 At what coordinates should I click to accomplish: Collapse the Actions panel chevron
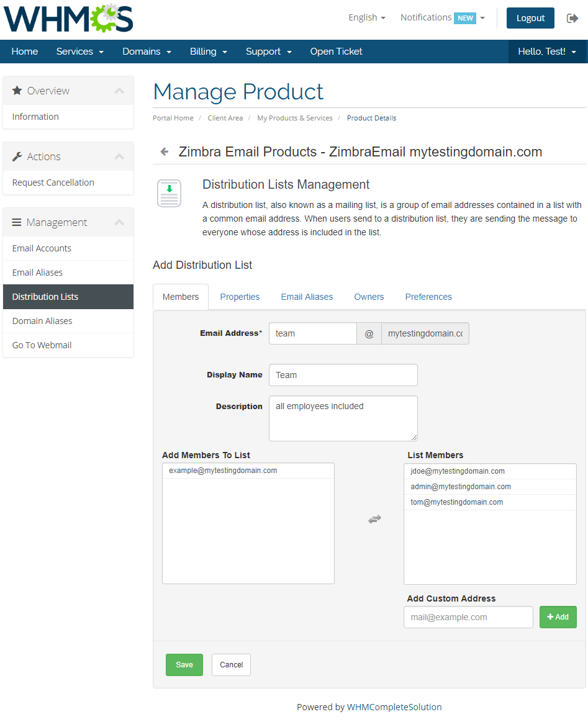119,156
